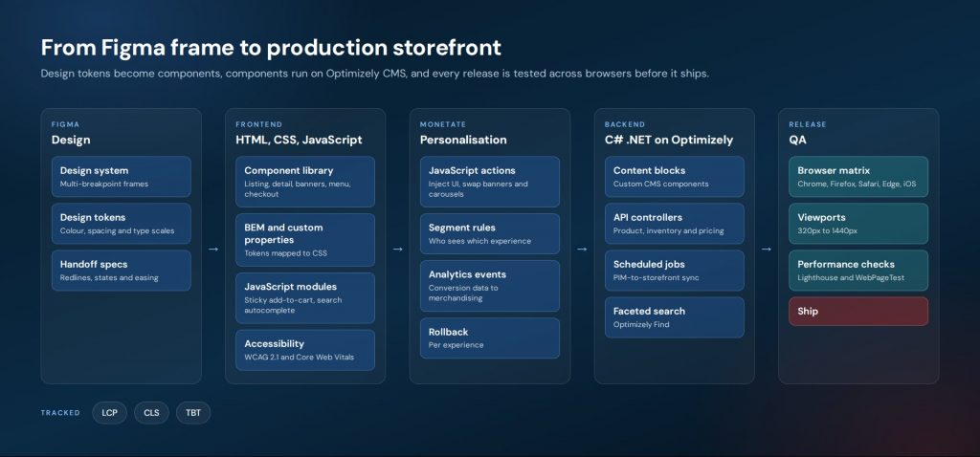Image resolution: width=980 pixels, height=457 pixels.
Task: Click 'C# .NET on Optimizely' heading
Action: tap(669, 140)
